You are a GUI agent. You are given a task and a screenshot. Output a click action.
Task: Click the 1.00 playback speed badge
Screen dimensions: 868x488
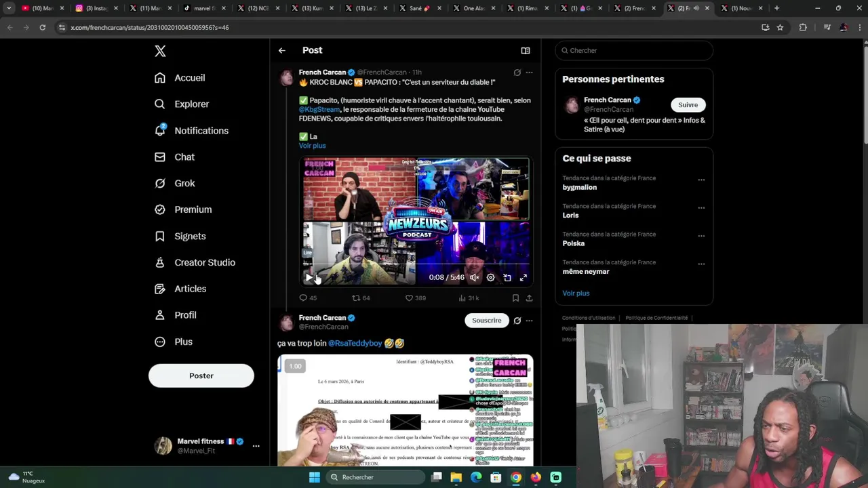[x=295, y=367]
